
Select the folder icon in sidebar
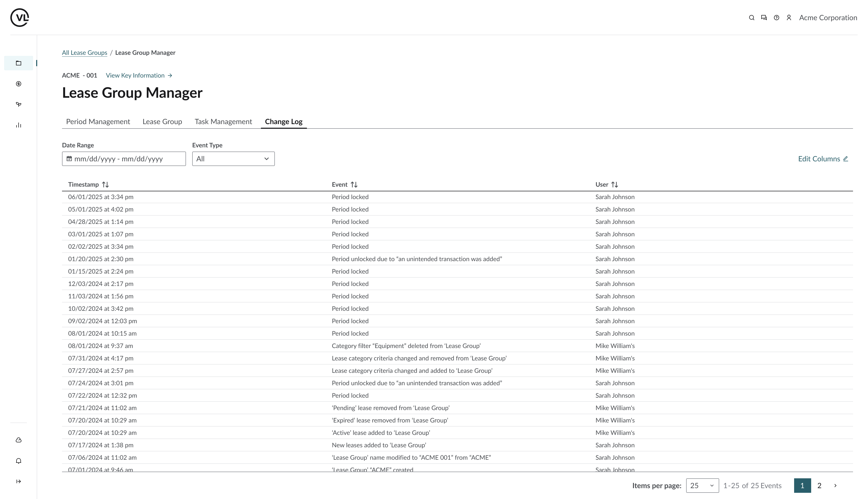19,63
